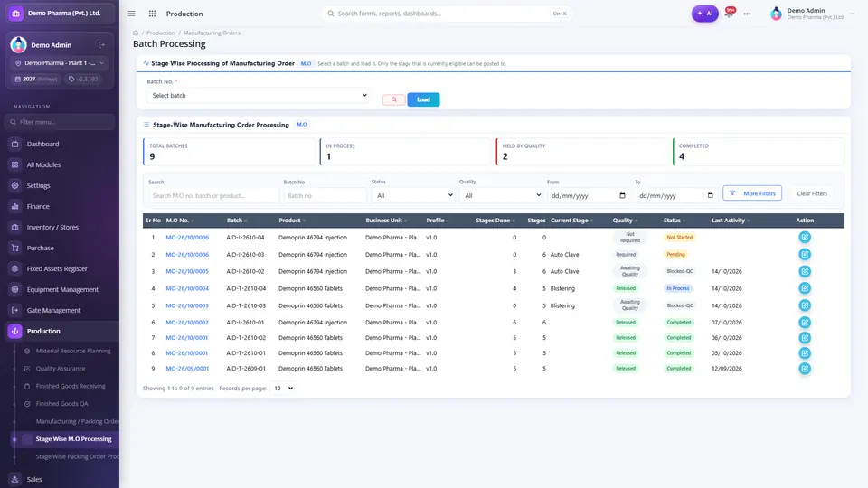The width and height of the screenshot is (868, 488).
Task: Open notifications with 99+ badge
Action: coord(730,12)
